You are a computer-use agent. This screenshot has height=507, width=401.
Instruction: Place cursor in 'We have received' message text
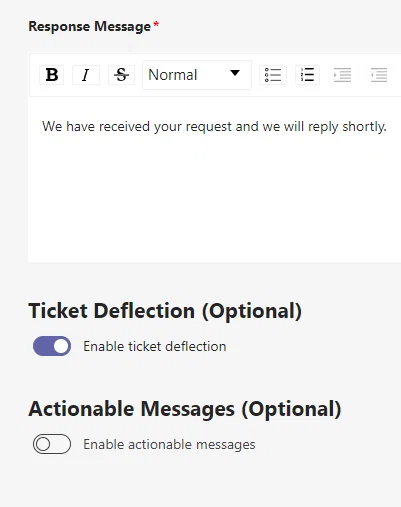(x=96, y=127)
